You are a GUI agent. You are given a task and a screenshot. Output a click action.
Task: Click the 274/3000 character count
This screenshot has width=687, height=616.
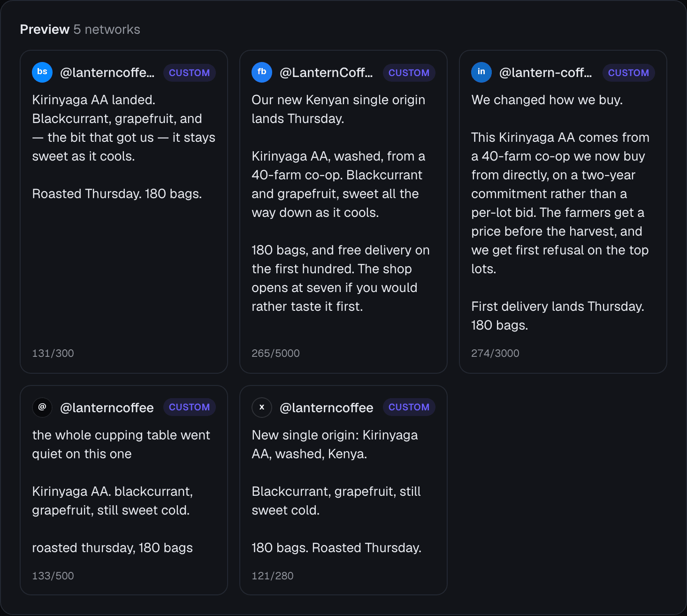tap(495, 353)
